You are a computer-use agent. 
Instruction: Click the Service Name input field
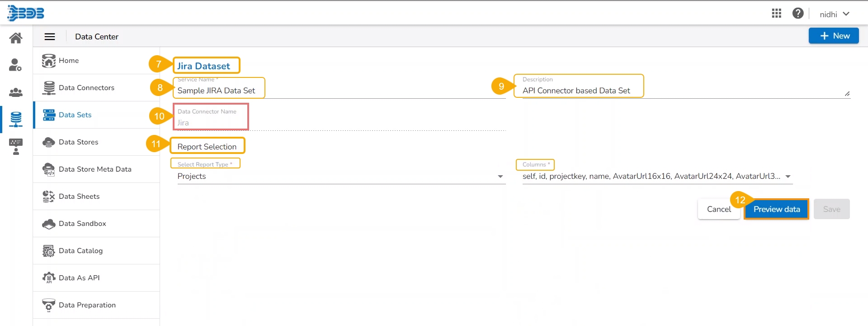coord(339,91)
